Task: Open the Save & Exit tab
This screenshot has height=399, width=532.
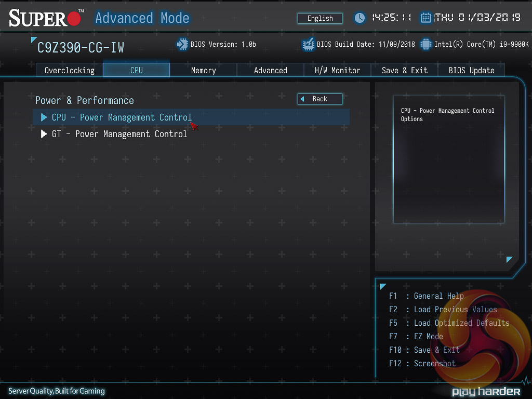Action: (404, 70)
